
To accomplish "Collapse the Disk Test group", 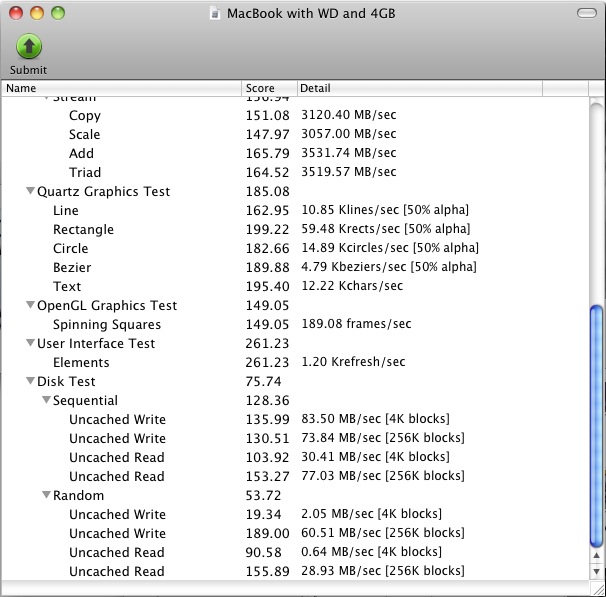I will pos(30,381).
